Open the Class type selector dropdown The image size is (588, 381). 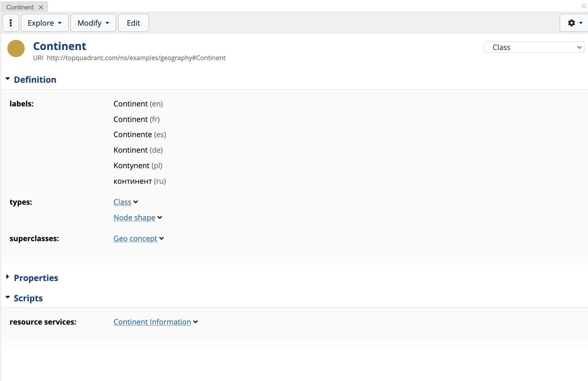tap(533, 47)
